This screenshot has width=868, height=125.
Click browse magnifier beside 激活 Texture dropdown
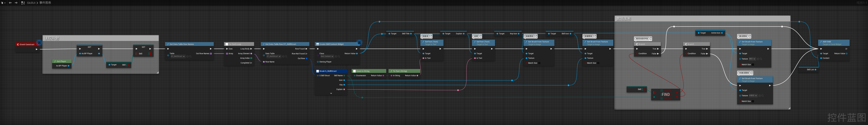[761, 59]
